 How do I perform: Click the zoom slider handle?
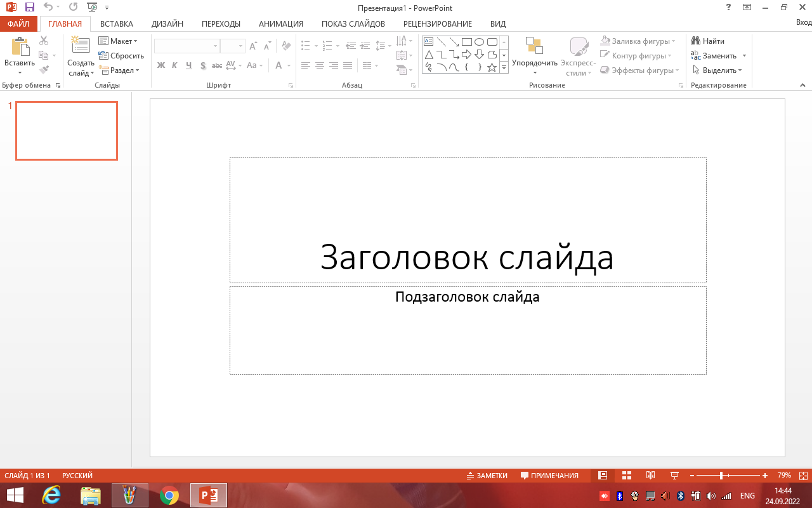721,476
